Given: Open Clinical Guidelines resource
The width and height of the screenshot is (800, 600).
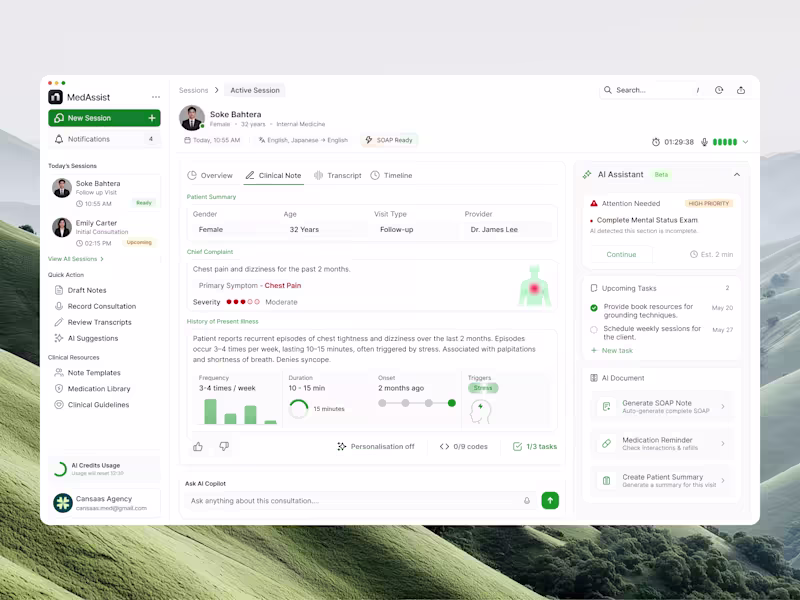Looking at the screenshot, I should tap(92, 405).
